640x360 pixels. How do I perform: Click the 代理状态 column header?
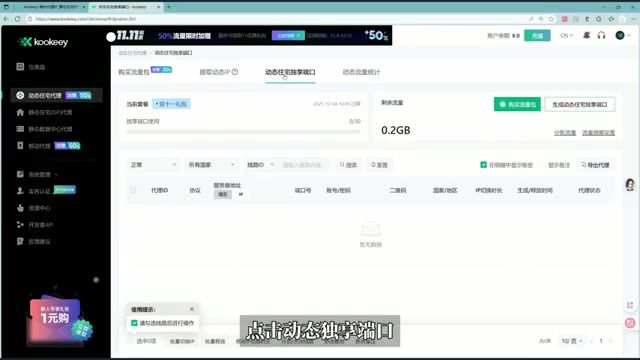tap(589, 190)
